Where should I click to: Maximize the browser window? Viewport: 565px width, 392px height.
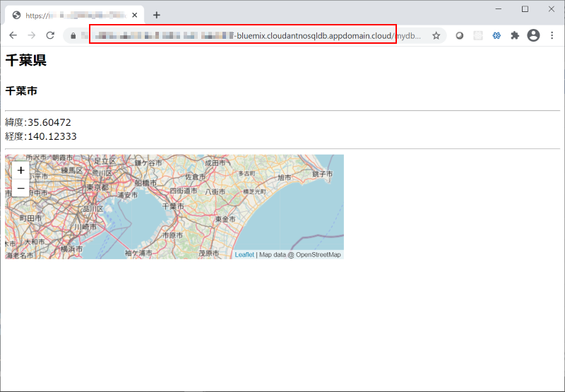(525, 9)
